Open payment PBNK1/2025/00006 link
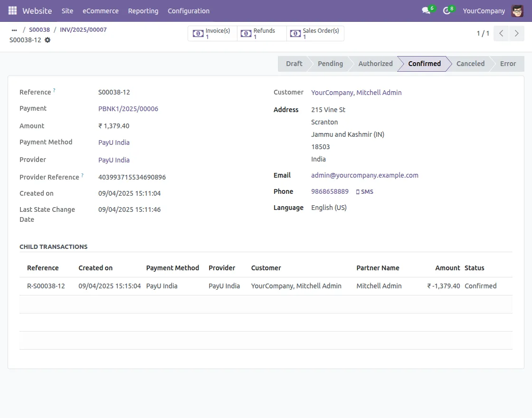 point(128,109)
